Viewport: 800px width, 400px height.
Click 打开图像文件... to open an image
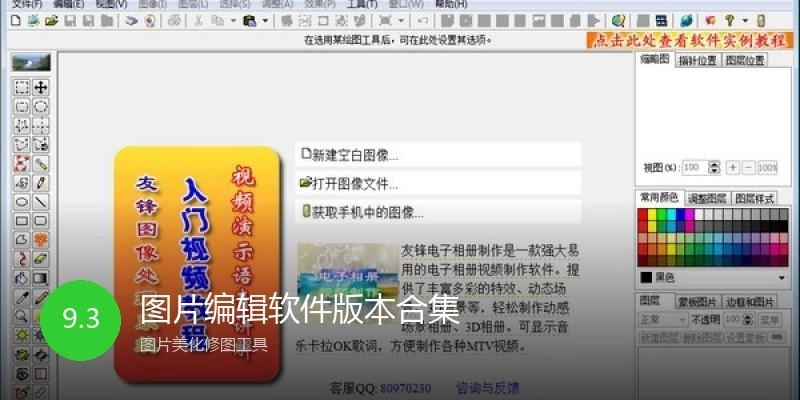(438, 184)
